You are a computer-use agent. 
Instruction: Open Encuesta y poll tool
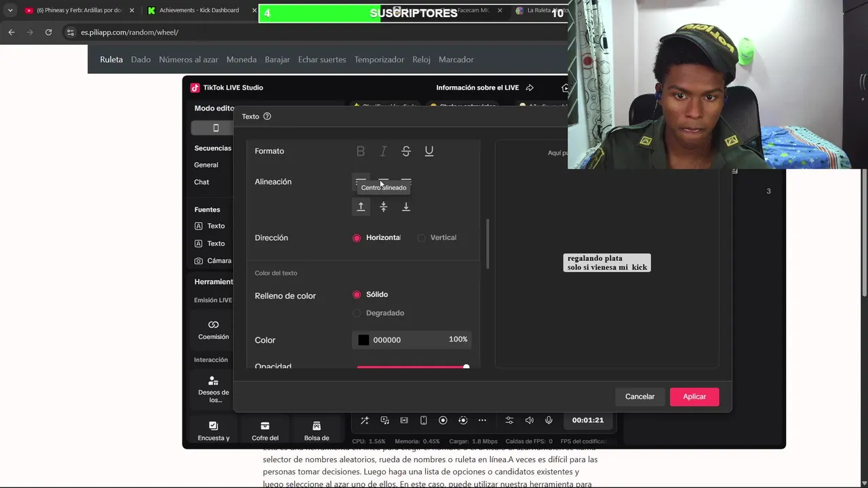[214, 426]
